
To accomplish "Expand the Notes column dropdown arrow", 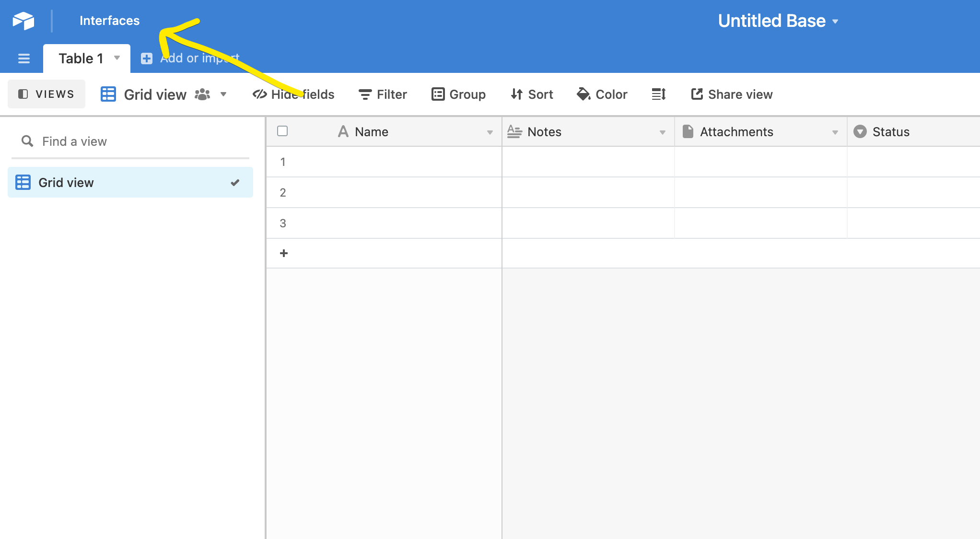I will [x=662, y=132].
